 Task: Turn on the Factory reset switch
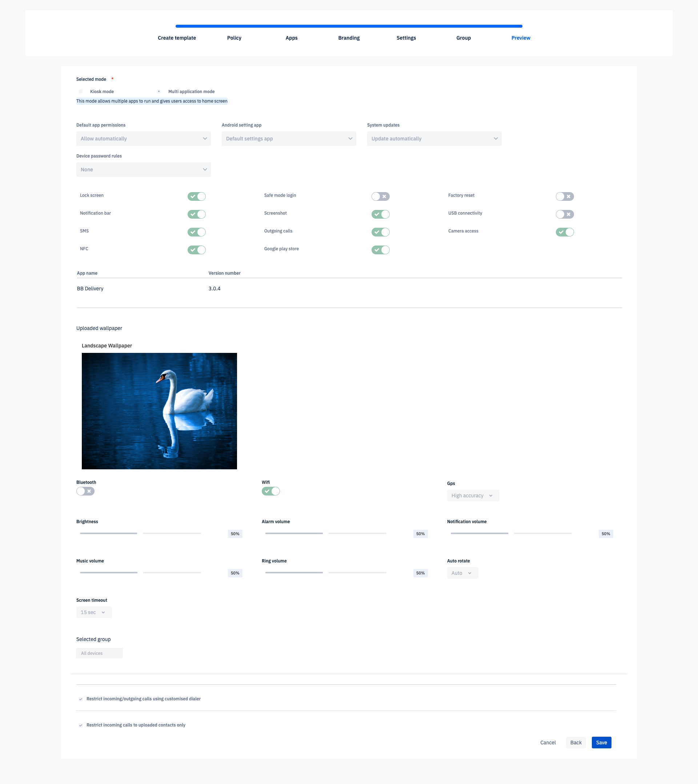tap(565, 196)
